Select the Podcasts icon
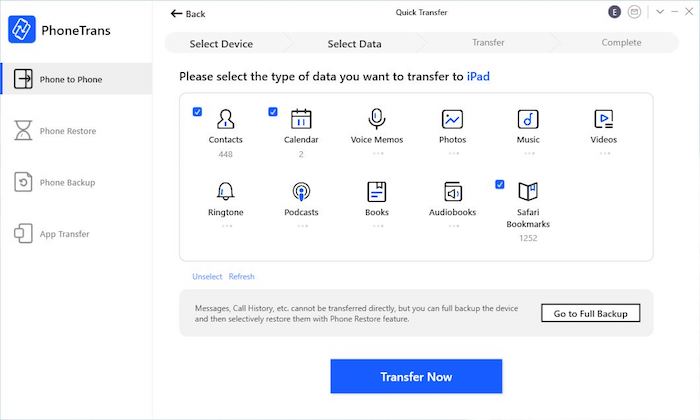 coord(301,192)
